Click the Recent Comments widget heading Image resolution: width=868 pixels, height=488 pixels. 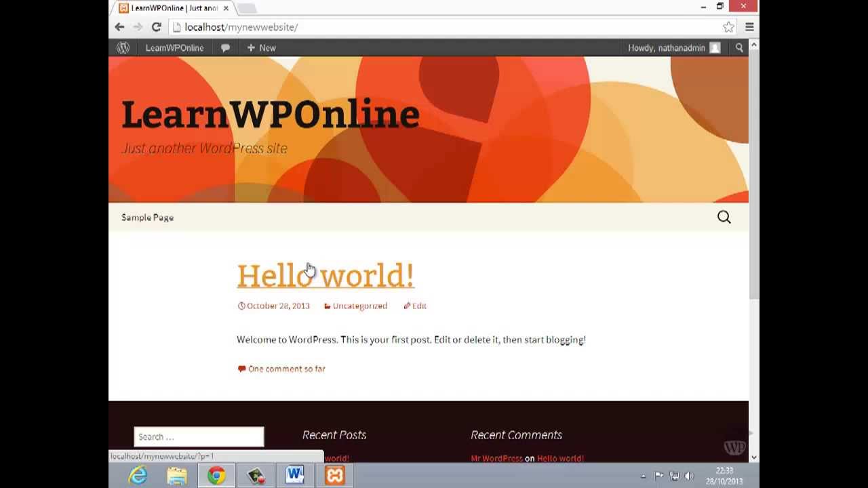coord(516,435)
